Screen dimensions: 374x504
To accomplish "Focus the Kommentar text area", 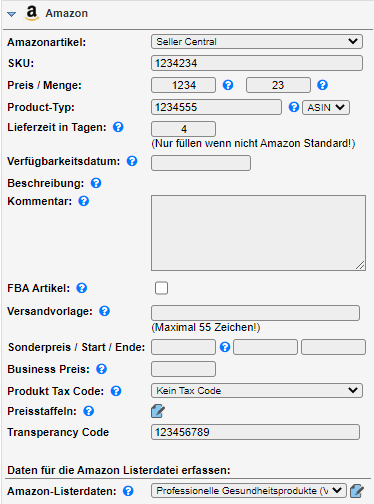I will (258, 233).
